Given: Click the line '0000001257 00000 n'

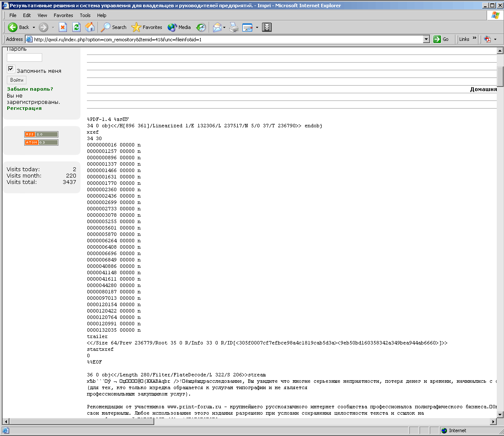Looking at the screenshot, I should click(114, 151).
